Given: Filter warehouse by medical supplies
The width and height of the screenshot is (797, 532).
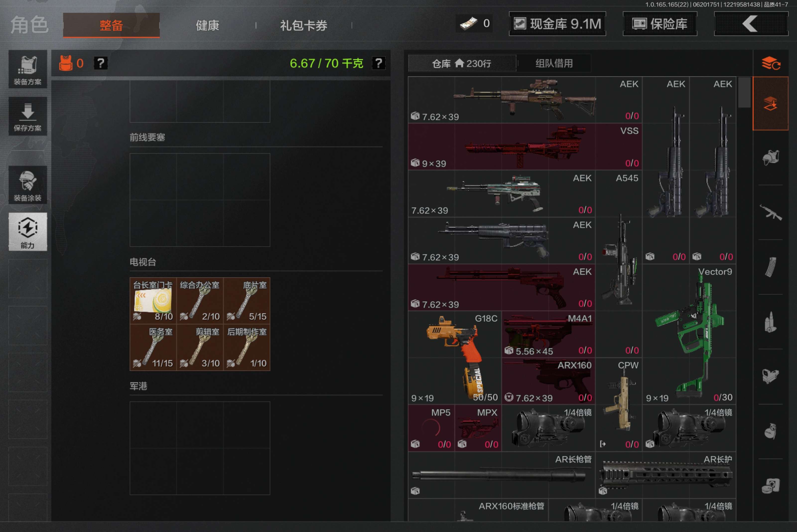Looking at the screenshot, I should 770,485.
